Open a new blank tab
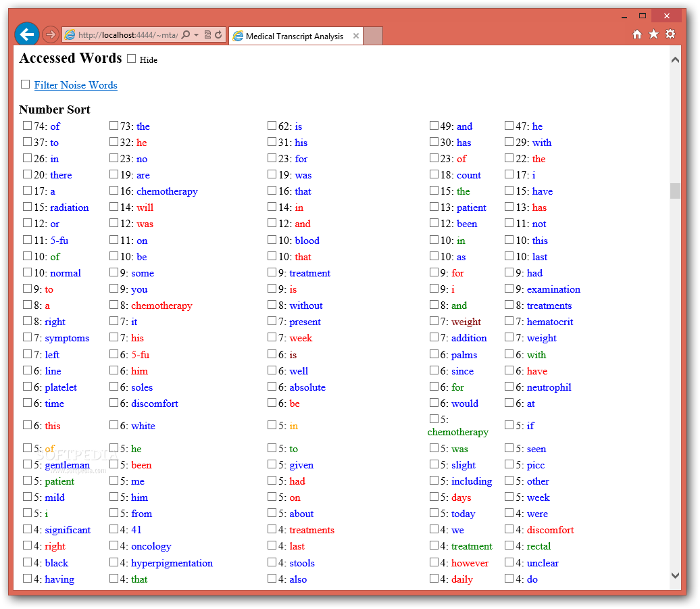This screenshot has height=609, width=700. click(x=373, y=36)
